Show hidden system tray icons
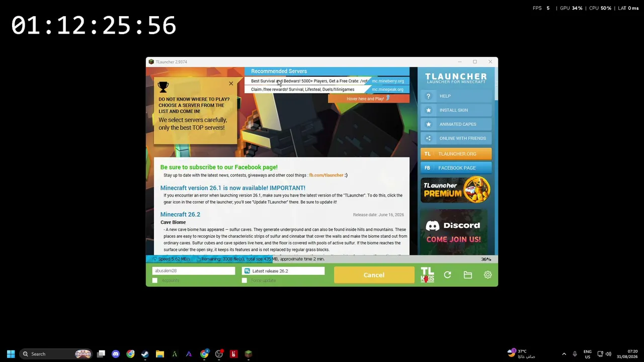 pos(564,354)
